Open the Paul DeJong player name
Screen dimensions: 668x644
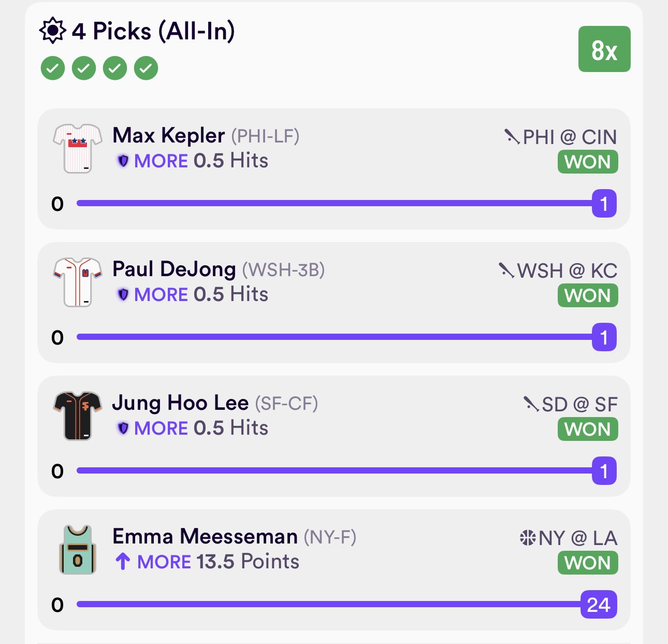click(x=174, y=269)
